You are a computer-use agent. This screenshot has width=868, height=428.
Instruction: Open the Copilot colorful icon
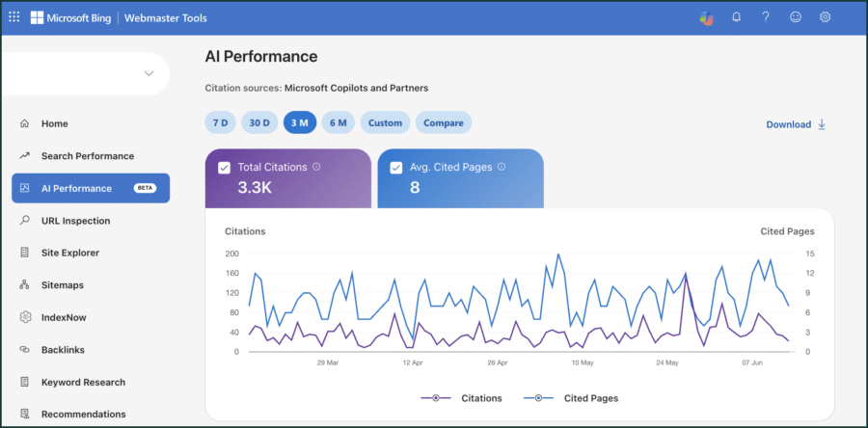tap(706, 17)
